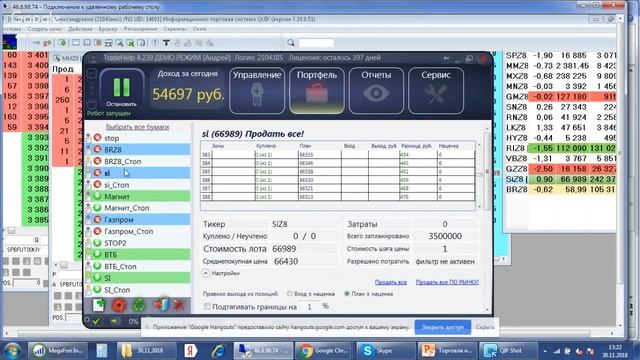Open the Действия menu in QUIK
This screenshot has height=360, width=640.
coord(80,29)
